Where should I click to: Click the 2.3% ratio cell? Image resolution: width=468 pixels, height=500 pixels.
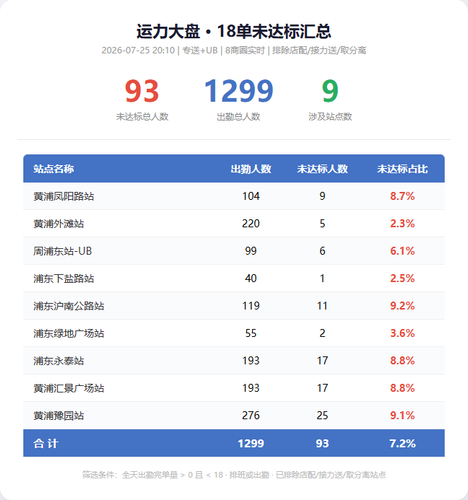click(x=402, y=223)
